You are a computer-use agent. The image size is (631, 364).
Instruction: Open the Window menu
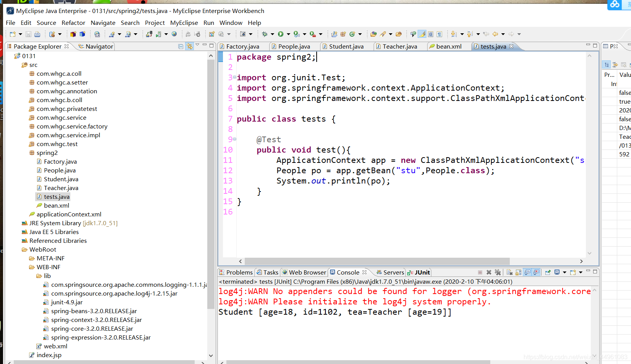pos(231,23)
